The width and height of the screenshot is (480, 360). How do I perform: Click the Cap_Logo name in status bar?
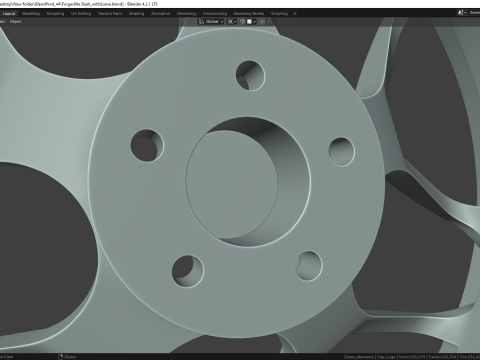386,357
